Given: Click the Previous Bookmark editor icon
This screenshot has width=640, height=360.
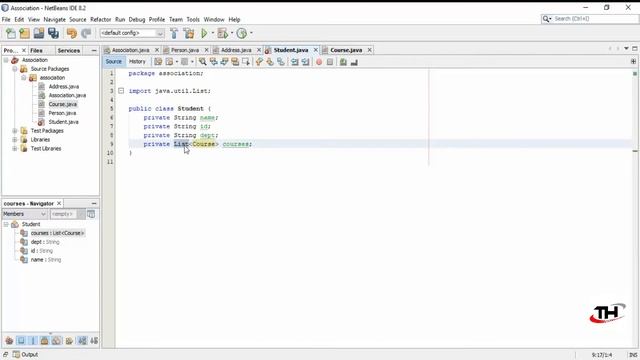Looking at the screenshot, I should pyautogui.click(x=259, y=62).
